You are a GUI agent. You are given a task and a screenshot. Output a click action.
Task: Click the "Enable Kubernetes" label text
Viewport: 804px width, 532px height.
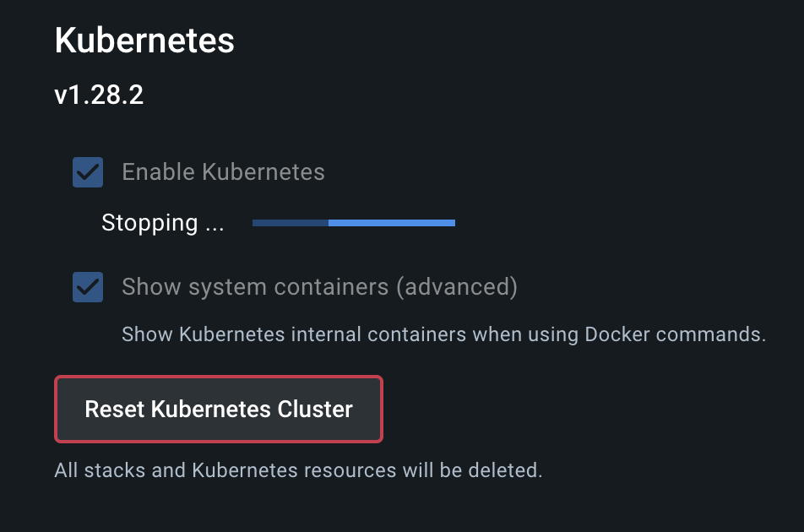[223, 172]
